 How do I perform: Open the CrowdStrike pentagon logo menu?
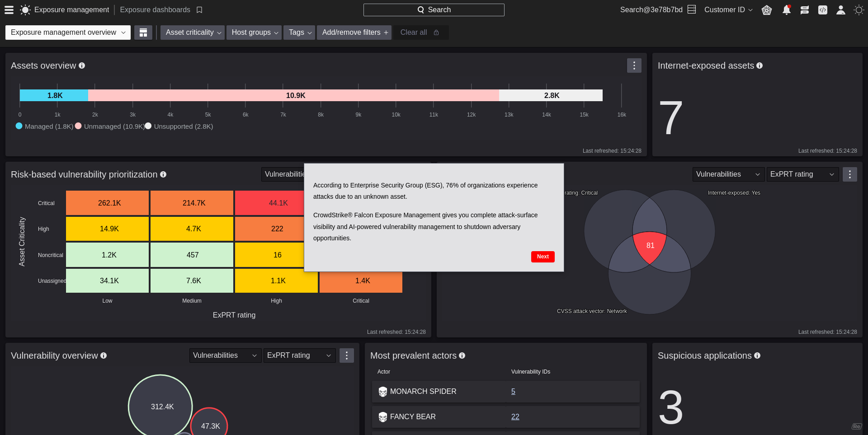coord(767,9)
